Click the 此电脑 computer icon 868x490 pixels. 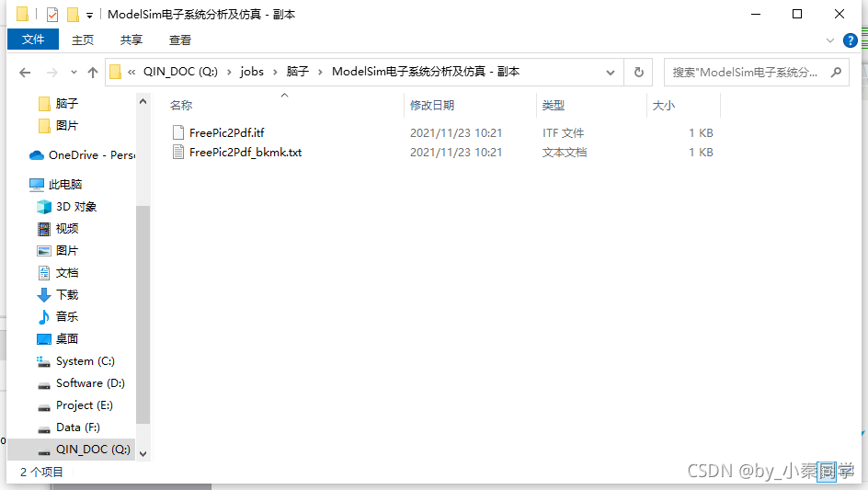point(37,185)
